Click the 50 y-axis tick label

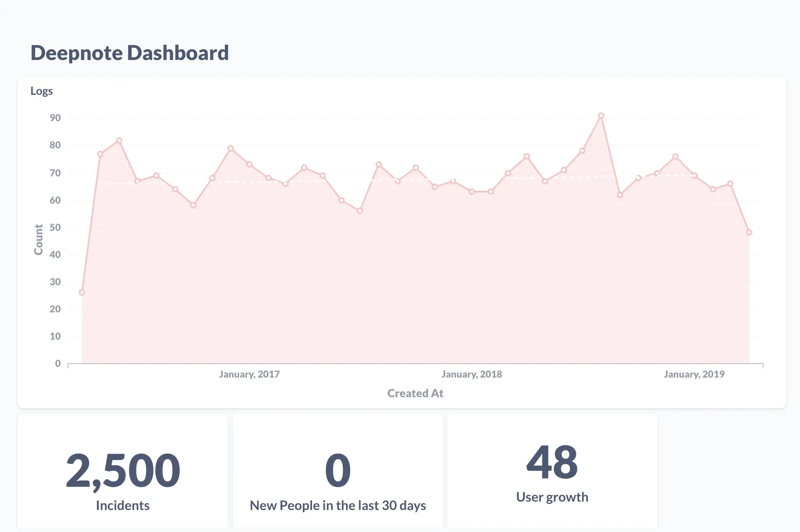pyautogui.click(x=55, y=228)
